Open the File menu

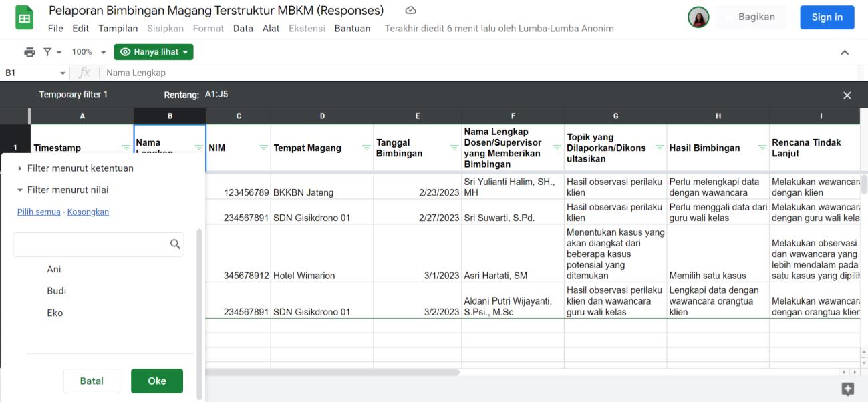pos(56,29)
